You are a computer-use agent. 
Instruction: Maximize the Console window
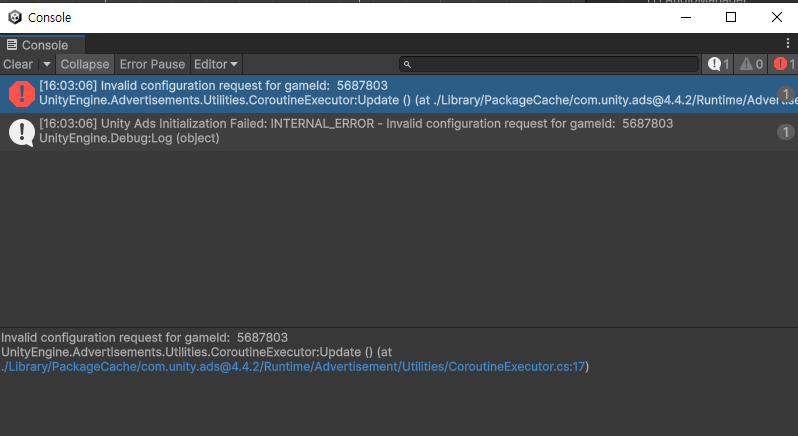click(x=731, y=17)
